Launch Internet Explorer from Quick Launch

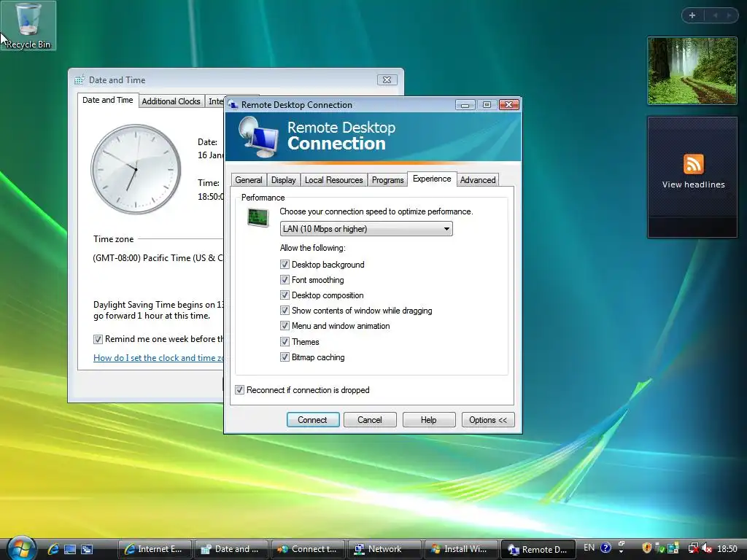click(x=53, y=549)
